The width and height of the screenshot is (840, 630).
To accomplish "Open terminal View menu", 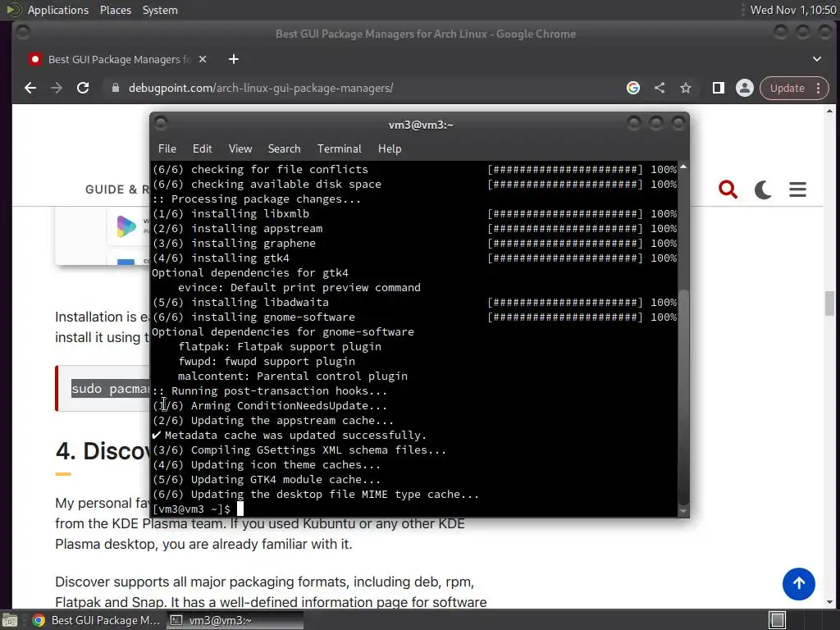I will (x=240, y=148).
